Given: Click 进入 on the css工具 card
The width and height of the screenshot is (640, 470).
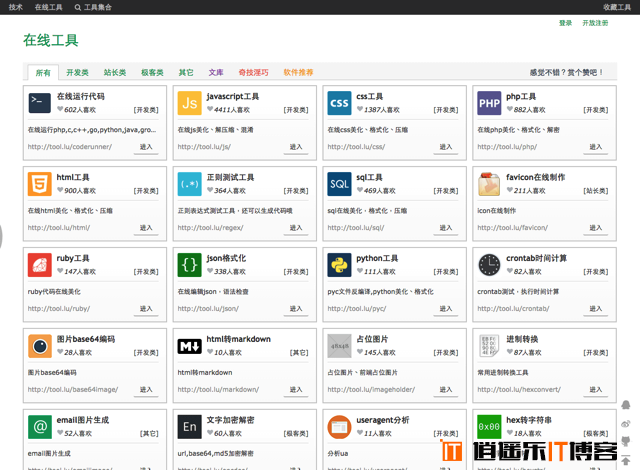Looking at the screenshot, I should [x=446, y=147].
